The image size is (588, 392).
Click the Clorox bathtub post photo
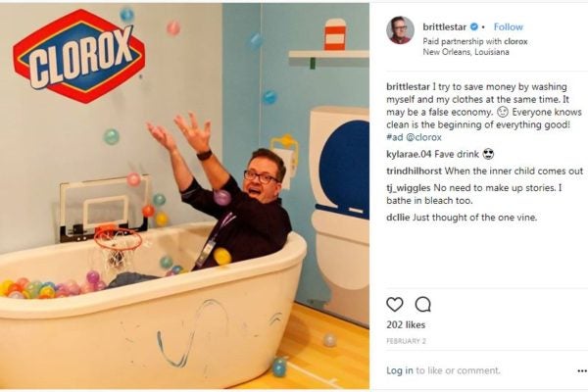point(184,196)
